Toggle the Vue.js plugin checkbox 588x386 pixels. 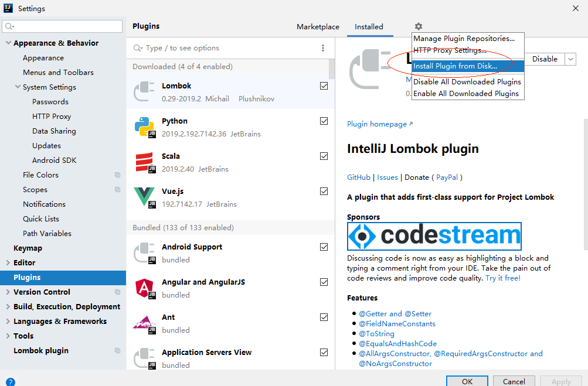[x=324, y=192]
